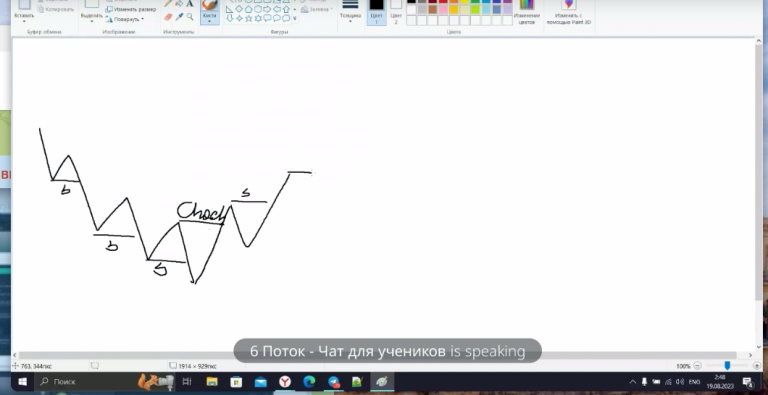Screen dimensions: 768x395
Task: Click the zoom in plus button
Action: (757, 366)
